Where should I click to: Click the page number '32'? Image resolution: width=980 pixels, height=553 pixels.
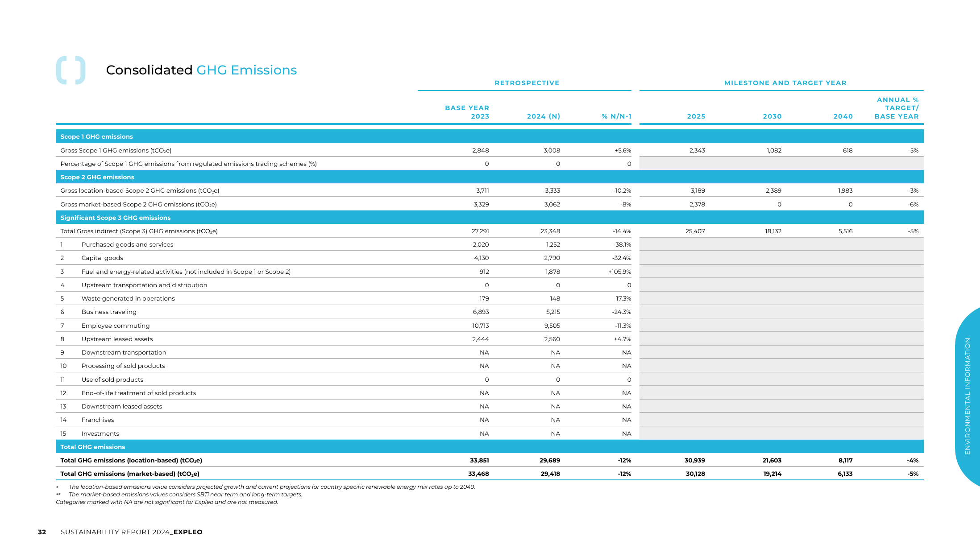[x=42, y=532]
